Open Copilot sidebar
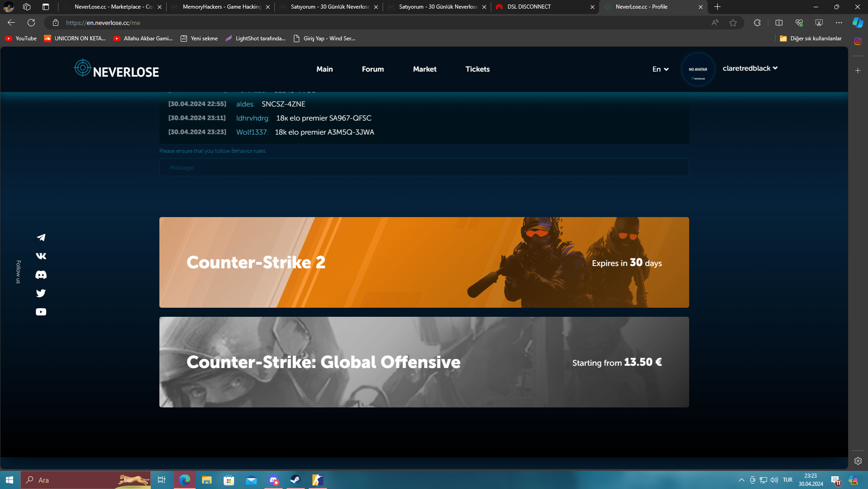The height and width of the screenshot is (489, 868). 858,23
